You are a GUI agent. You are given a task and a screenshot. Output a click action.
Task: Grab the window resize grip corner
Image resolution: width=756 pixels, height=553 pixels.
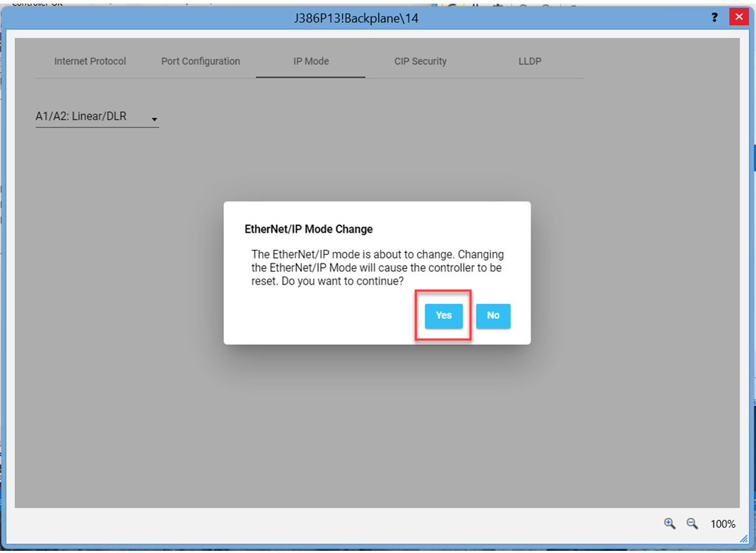coord(743,539)
